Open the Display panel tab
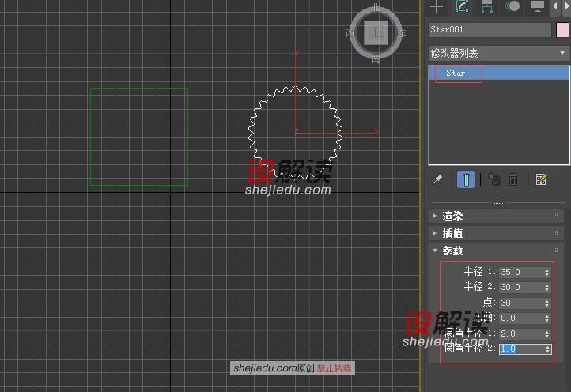Image resolution: width=571 pixels, height=392 pixels. 538,7
